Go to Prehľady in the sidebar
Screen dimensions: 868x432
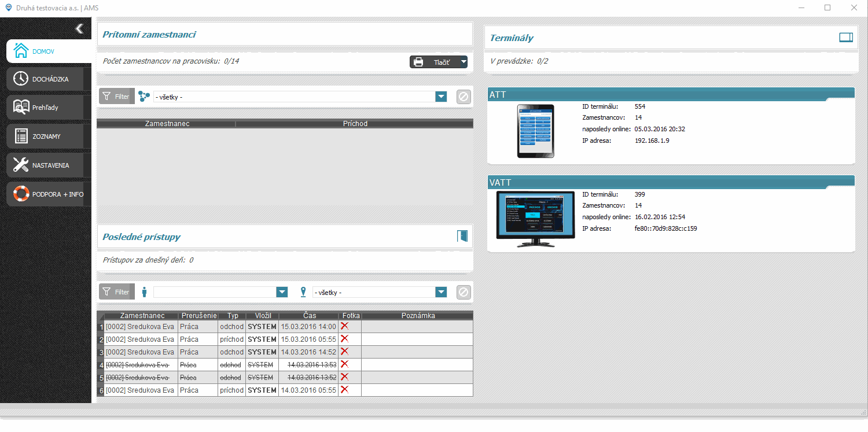tap(49, 108)
